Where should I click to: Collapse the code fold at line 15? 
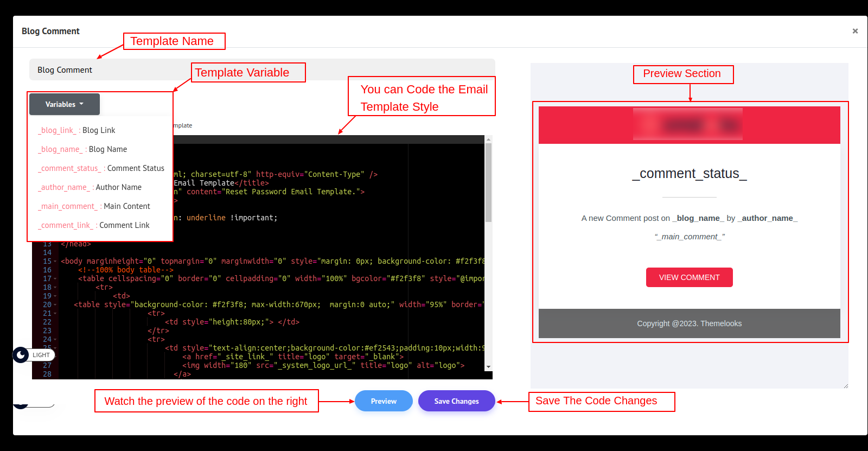point(55,262)
